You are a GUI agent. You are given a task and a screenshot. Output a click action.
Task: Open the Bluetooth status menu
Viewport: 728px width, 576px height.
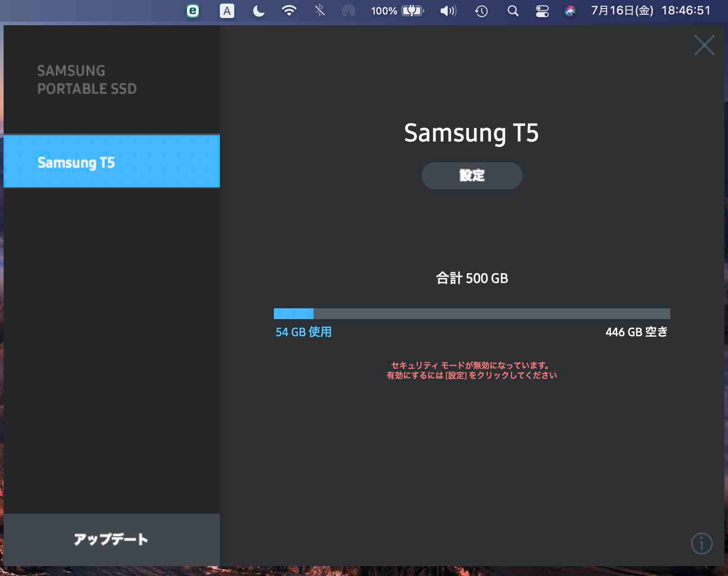(320, 11)
